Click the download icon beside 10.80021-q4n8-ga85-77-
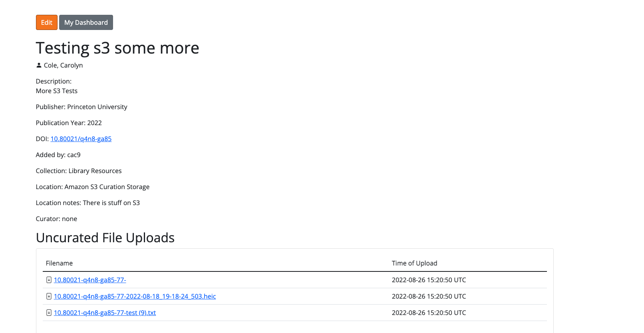644x333 pixels. point(49,280)
